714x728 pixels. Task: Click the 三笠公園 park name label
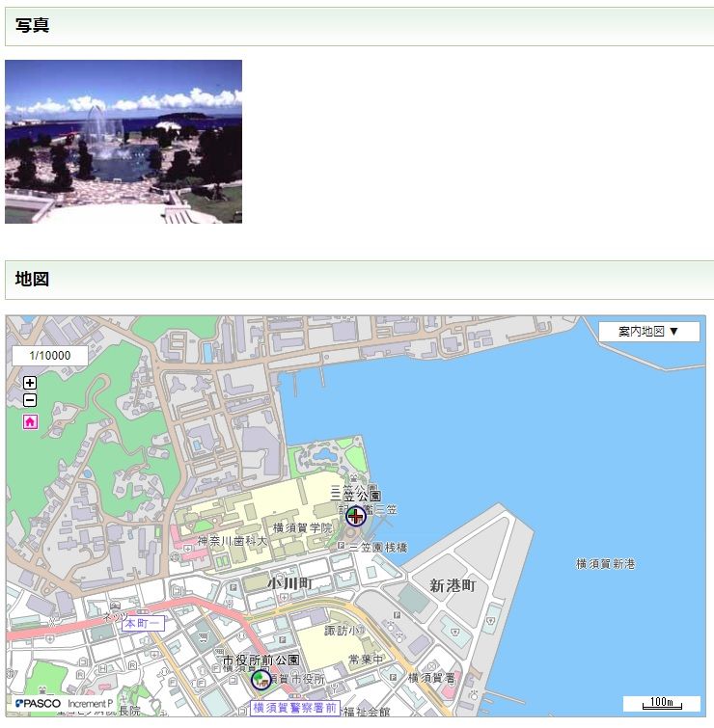click(355, 495)
